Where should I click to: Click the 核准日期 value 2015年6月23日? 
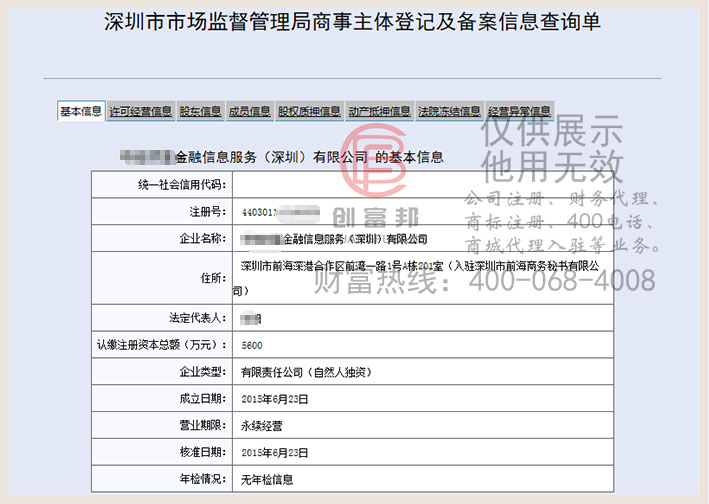tap(274, 453)
